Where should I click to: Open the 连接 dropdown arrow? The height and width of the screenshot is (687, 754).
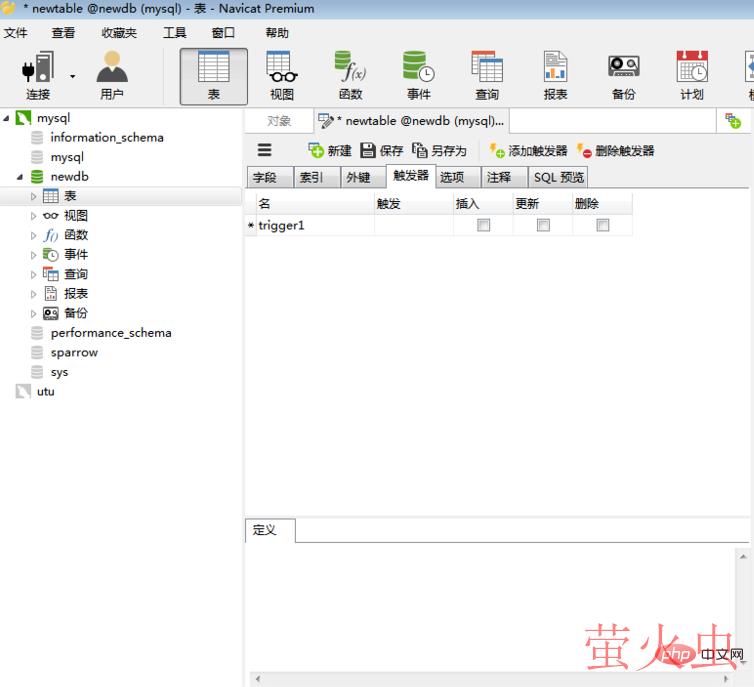tap(73, 76)
